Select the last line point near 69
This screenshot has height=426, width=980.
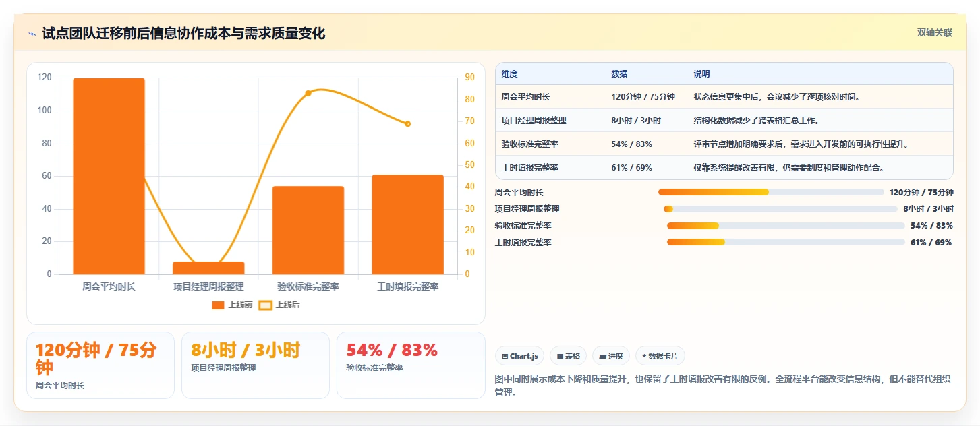[x=407, y=123]
